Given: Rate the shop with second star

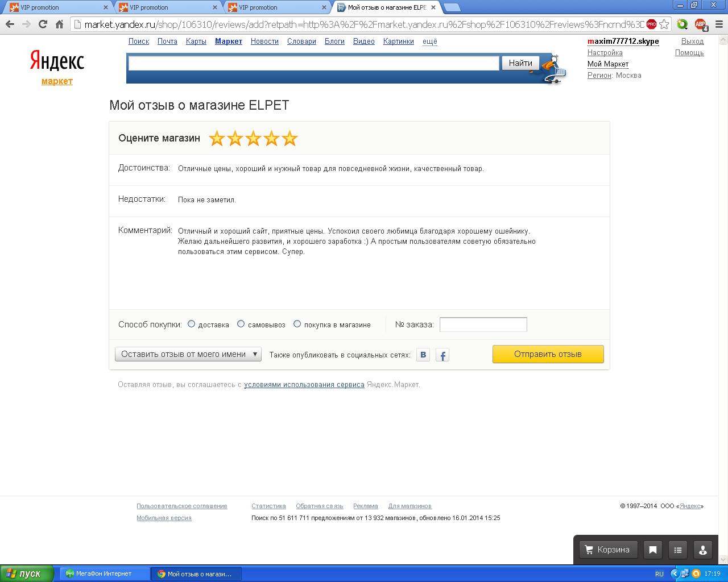Looking at the screenshot, I should click(235, 138).
